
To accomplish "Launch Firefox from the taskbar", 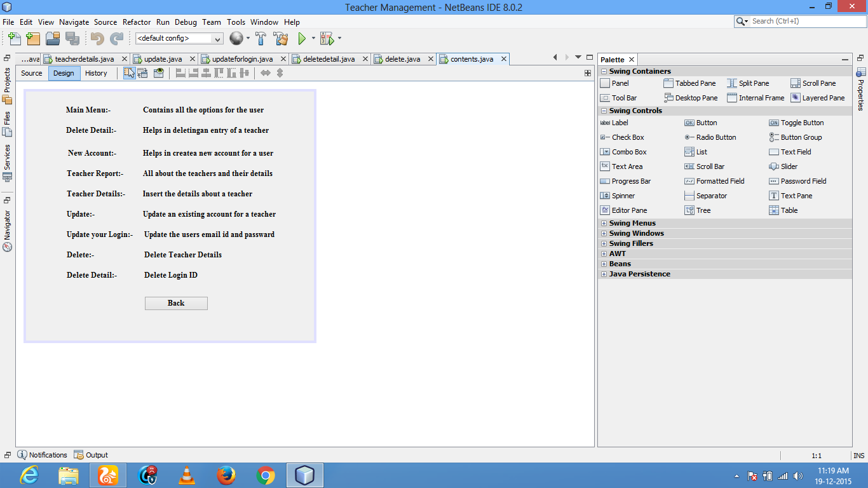I will coord(226,475).
